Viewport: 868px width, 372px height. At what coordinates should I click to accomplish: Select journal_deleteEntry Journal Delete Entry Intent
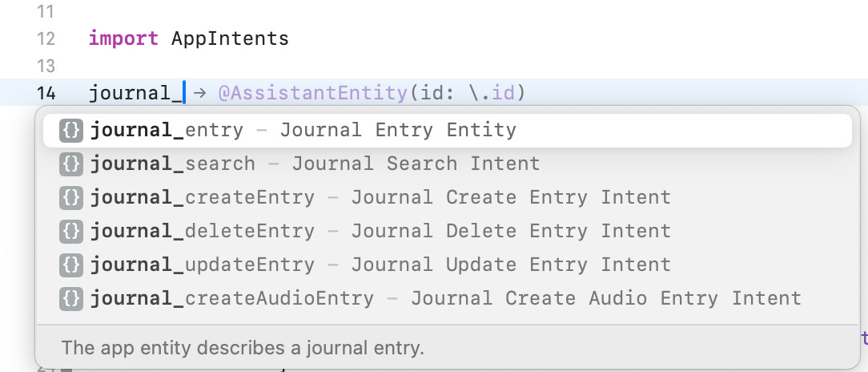(x=448, y=231)
